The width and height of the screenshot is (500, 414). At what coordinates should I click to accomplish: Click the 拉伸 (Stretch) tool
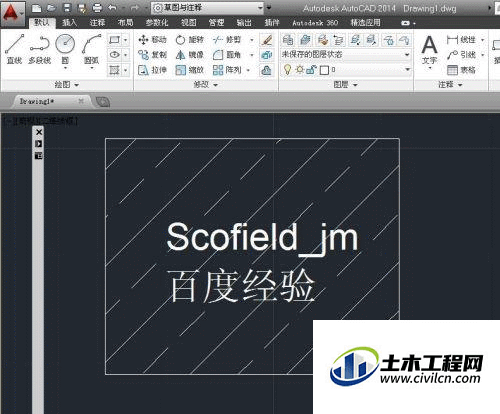coord(152,70)
